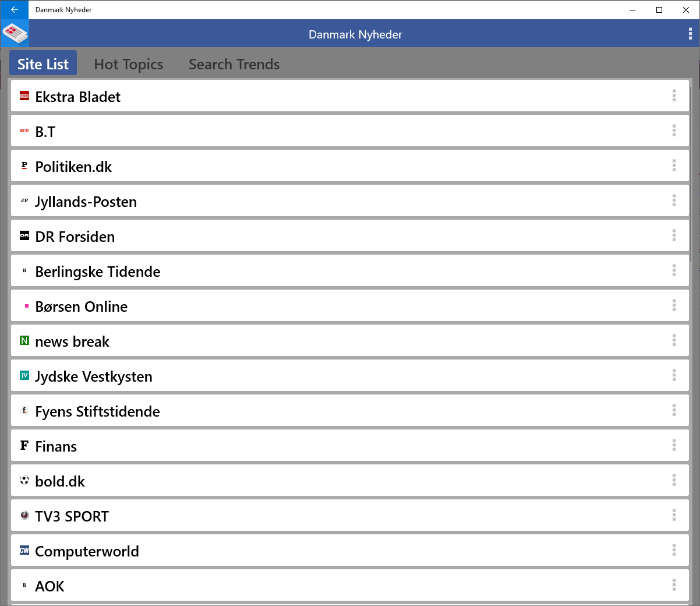Select the news break entry

(x=349, y=340)
